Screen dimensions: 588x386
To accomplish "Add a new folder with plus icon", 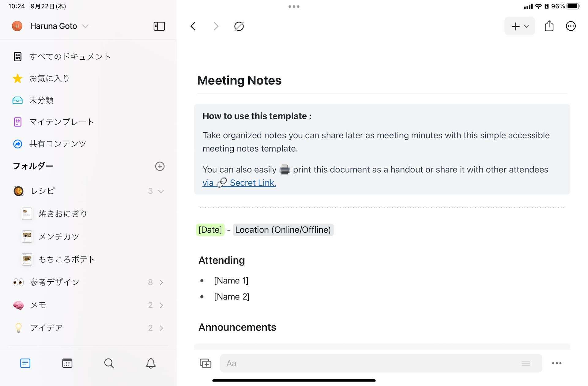I will pyautogui.click(x=160, y=166).
